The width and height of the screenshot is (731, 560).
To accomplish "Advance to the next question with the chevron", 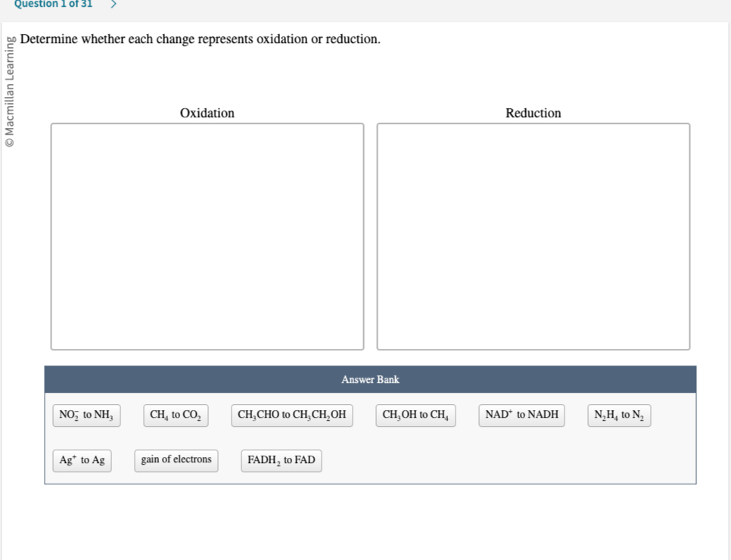I will point(113,4).
